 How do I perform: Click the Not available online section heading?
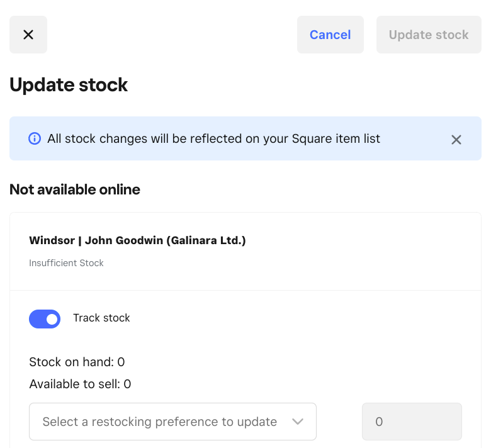pos(75,189)
